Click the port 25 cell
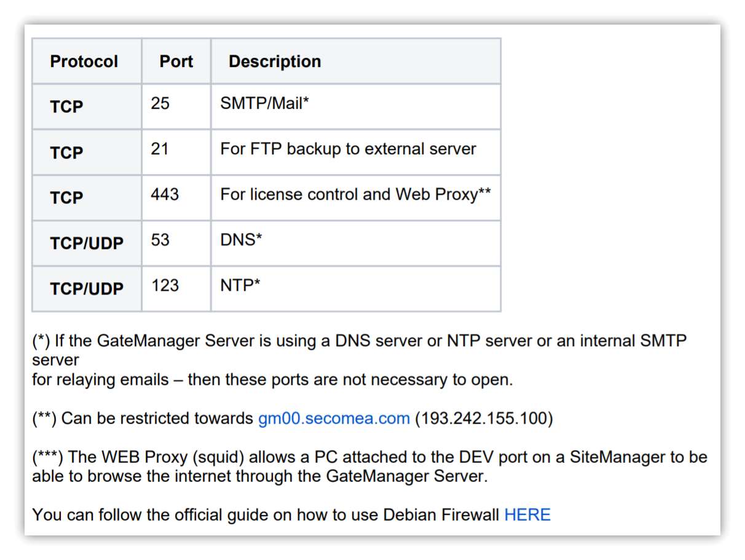Image resolution: width=745 pixels, height=560 pixels. click(176, 106)
